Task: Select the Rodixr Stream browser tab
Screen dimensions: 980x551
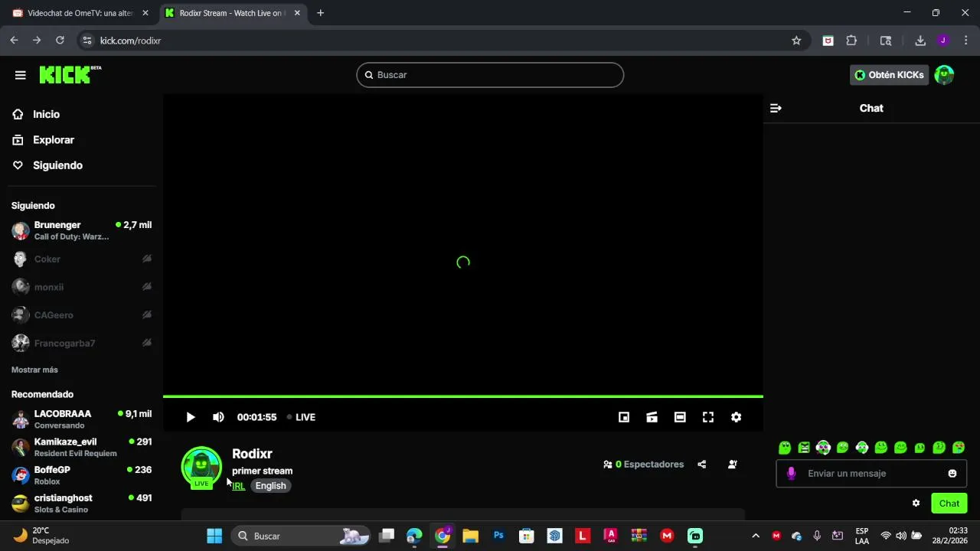Action: pyautogui.click(x=232, y=13)
